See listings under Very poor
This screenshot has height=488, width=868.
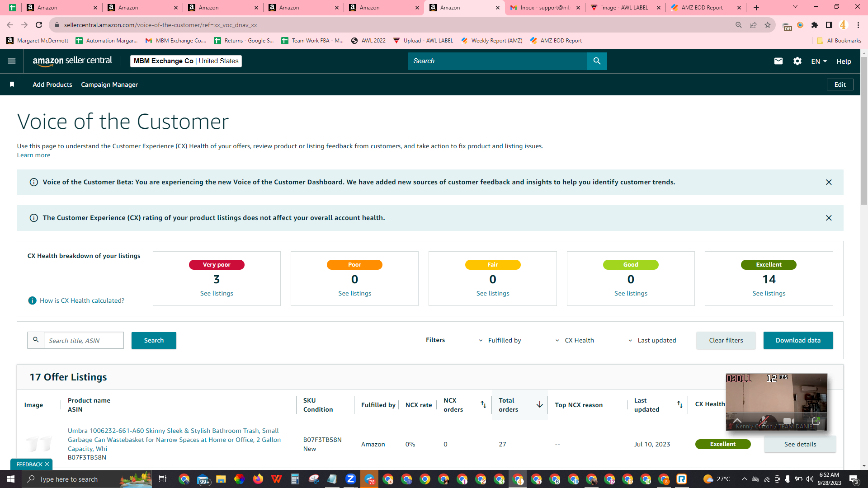tap(217, 293)
